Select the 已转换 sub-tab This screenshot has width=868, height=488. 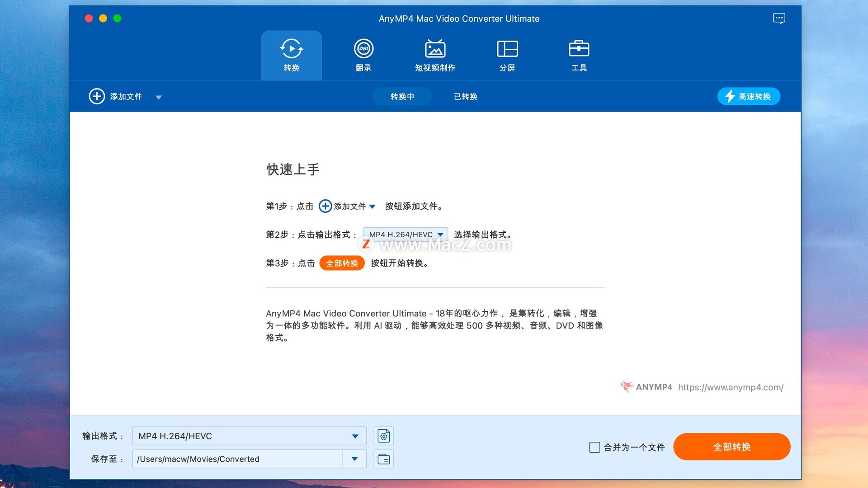coord(465,96)
